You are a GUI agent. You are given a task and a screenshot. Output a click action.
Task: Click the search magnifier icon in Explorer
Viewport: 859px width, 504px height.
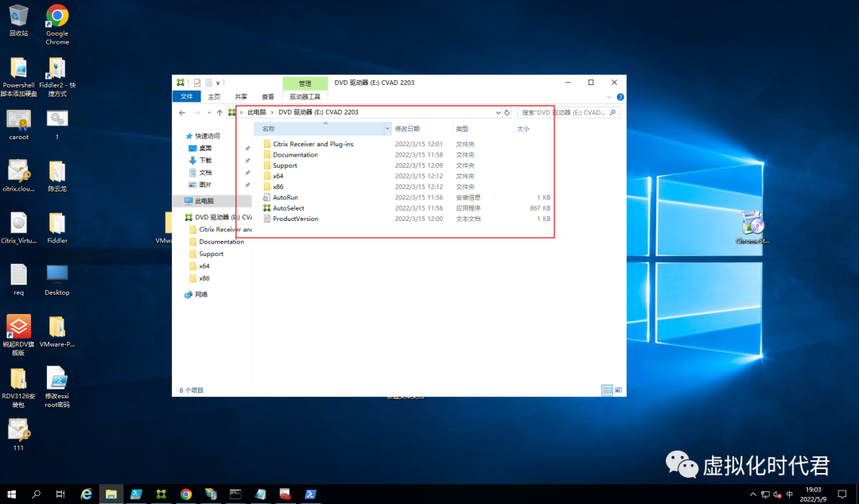tap(612, 112)
